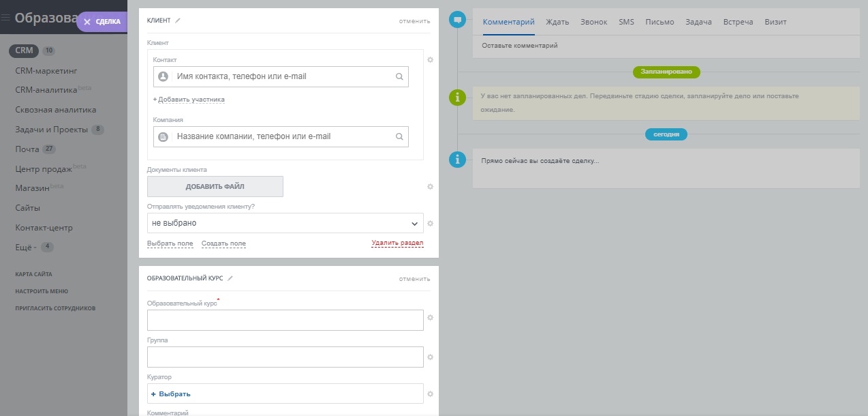Click search magnifier in the contact field
This screenshot has width=868, height=416.
point(399,77)
